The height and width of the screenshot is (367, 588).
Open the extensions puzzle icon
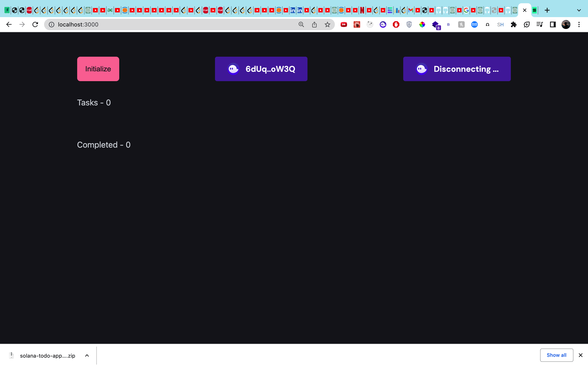(513, 24)
